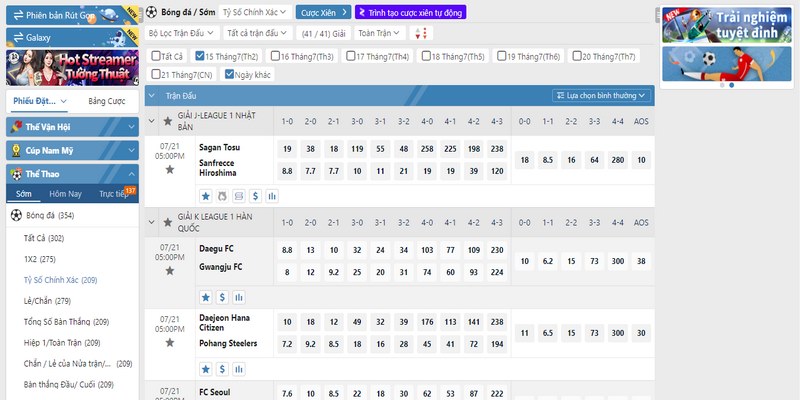Viewport: 800px width, 400px height.
Task: Select 1-0 odds 19 for Sagan Tosu
Action: (288, 148)
